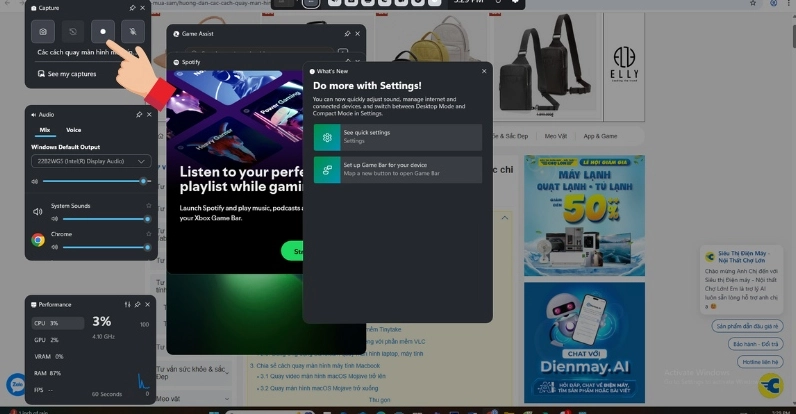Open link 3.2 Quay màn hình macOS Mojave trở xuống
Image resolution: width=796 pixels, height=414 pixels.
pyautogui.click(x=319, y=388)
